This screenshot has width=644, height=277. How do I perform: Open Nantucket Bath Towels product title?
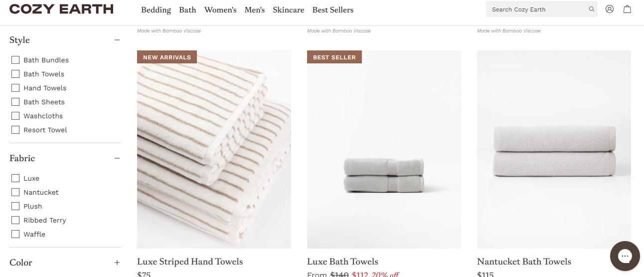524,262
